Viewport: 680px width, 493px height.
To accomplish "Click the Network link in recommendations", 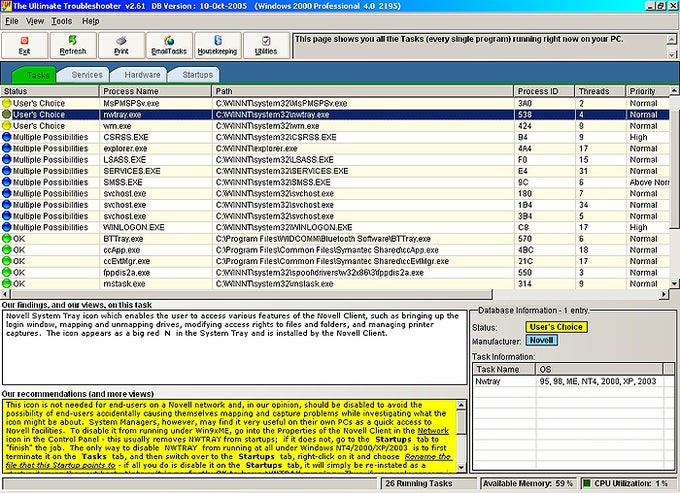I will point(433,431).
